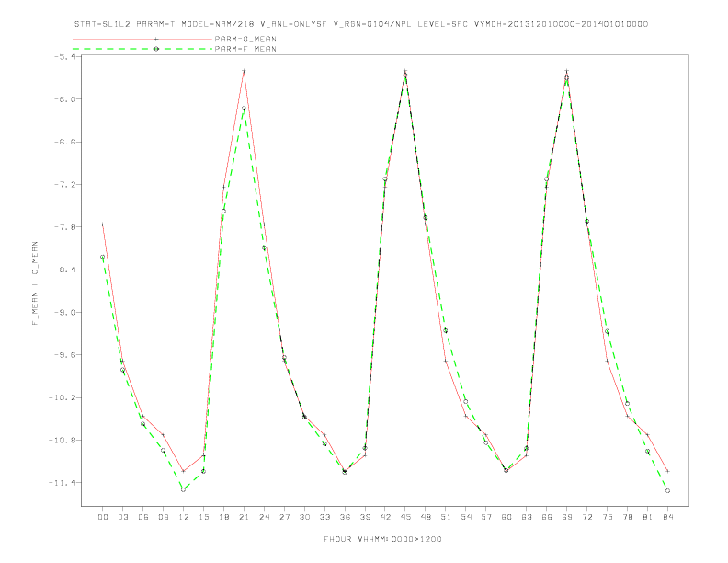Screen dimensions: 728x563
Task: Click the 00 forecast hour tick label
Action: pos(103,517)
